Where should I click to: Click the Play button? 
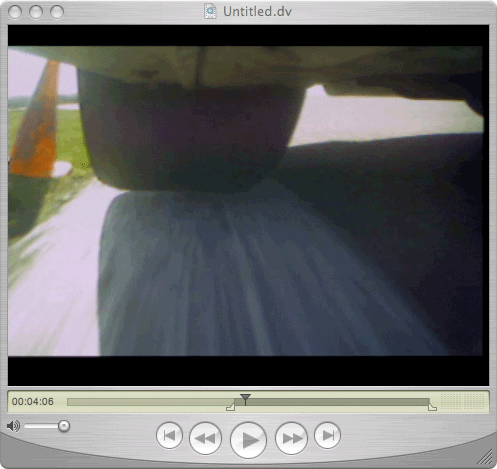pos(248,440)
